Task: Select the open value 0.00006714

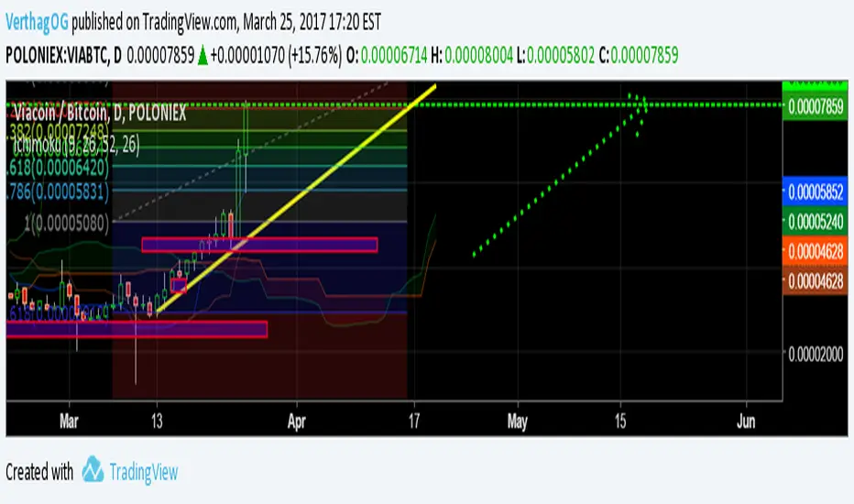Action: point(394,55)
